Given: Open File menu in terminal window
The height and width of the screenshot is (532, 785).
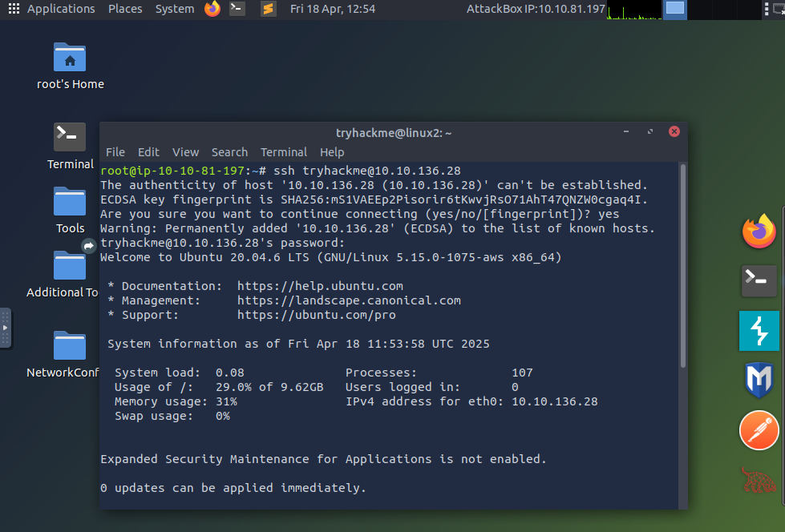Looking at the screenshot, I should [x=115, y=152].
